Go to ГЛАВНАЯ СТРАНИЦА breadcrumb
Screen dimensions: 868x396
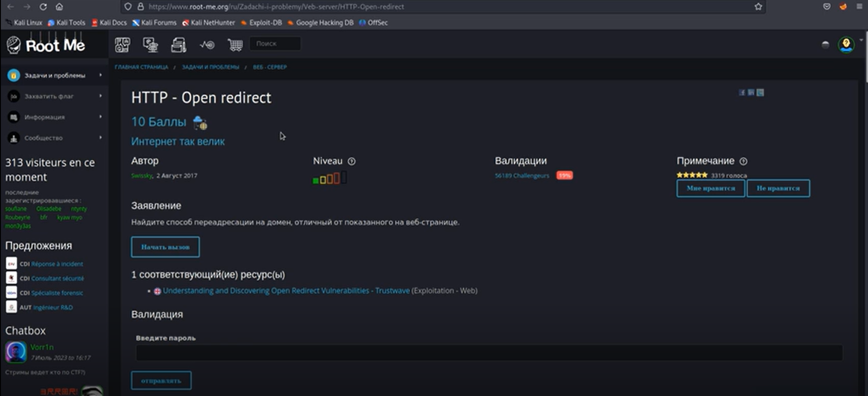[x=141, y=67]
